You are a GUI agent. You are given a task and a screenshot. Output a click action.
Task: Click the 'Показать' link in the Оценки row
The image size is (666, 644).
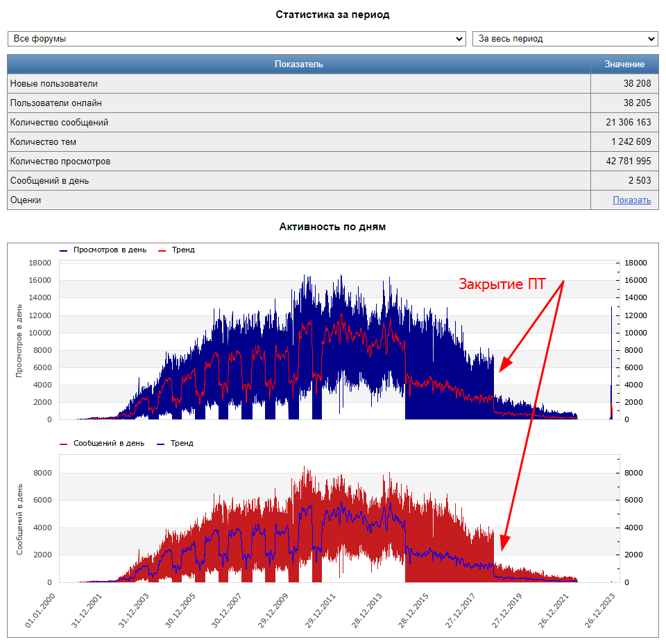click(631, 200)
